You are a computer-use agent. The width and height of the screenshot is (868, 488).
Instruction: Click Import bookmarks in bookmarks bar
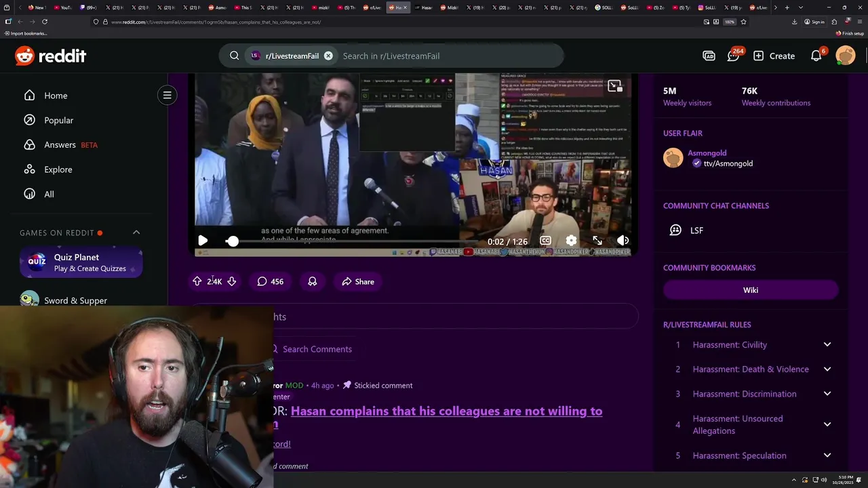26,33
